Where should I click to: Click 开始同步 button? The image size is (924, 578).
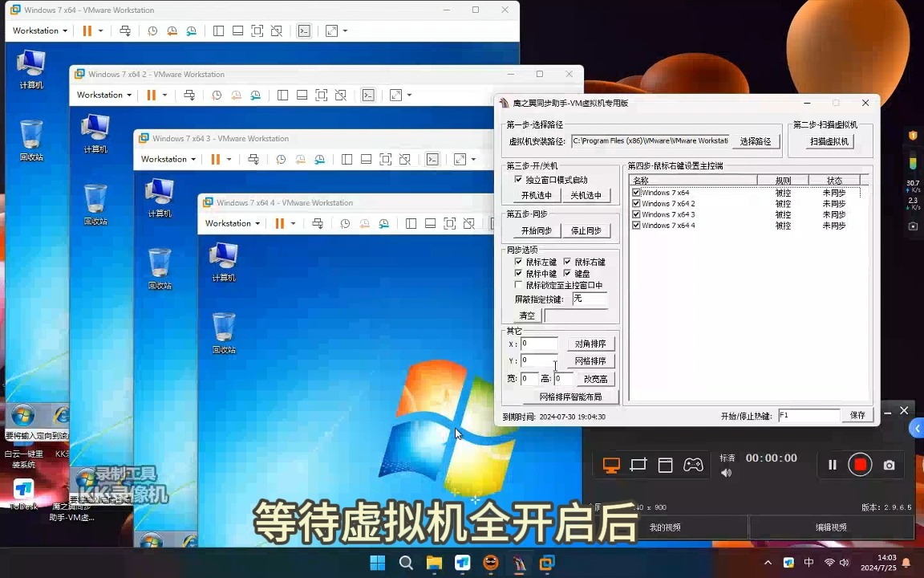[537, 230]
